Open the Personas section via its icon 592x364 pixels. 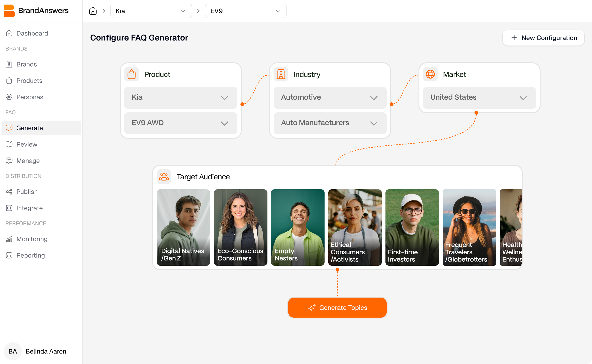(9, 97)
